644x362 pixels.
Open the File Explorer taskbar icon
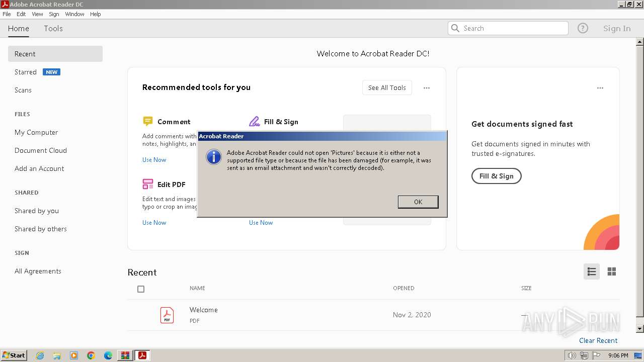click(57, 355)
